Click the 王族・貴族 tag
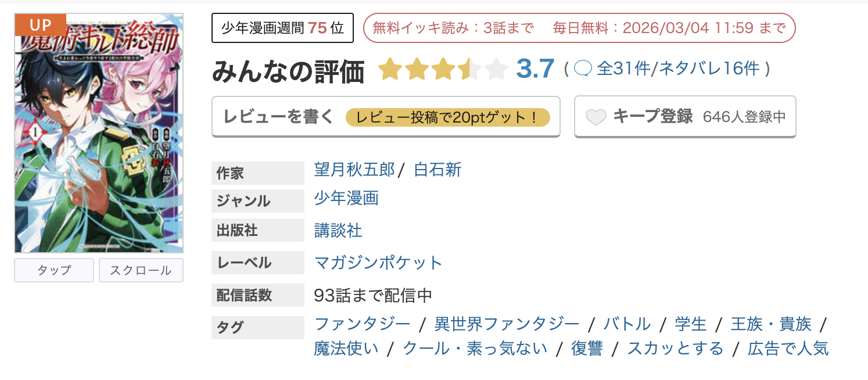The image size is (868, 380). pos(770,324)
